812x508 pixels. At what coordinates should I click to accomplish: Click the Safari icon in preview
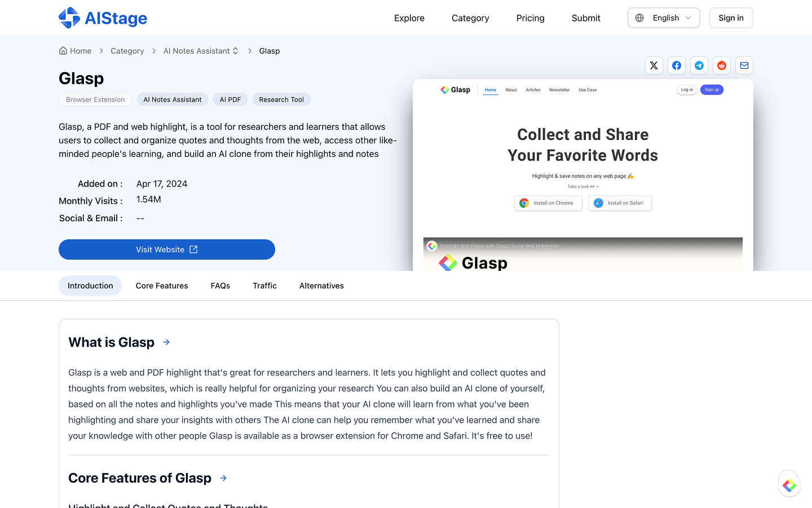point(599,203)
